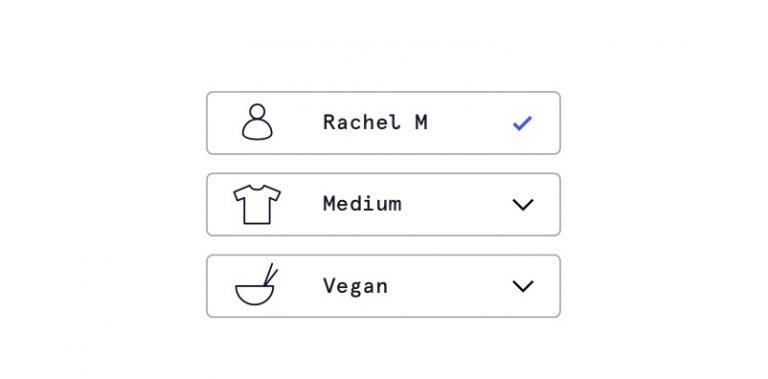Click the blue checkmark beside Rachel M
The height and width of the screenshot is (379, 768).
522,123
